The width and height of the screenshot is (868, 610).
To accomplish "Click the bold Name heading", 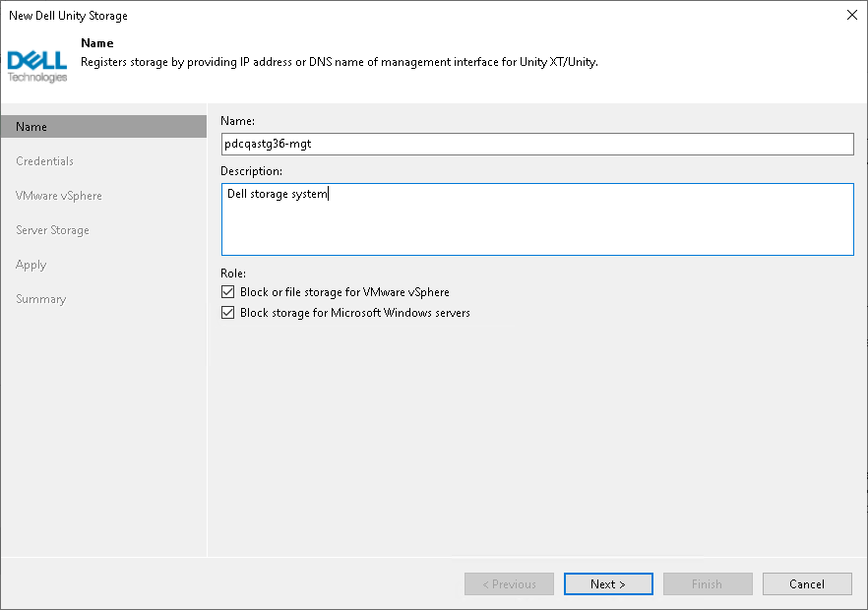I will (97, 43).
